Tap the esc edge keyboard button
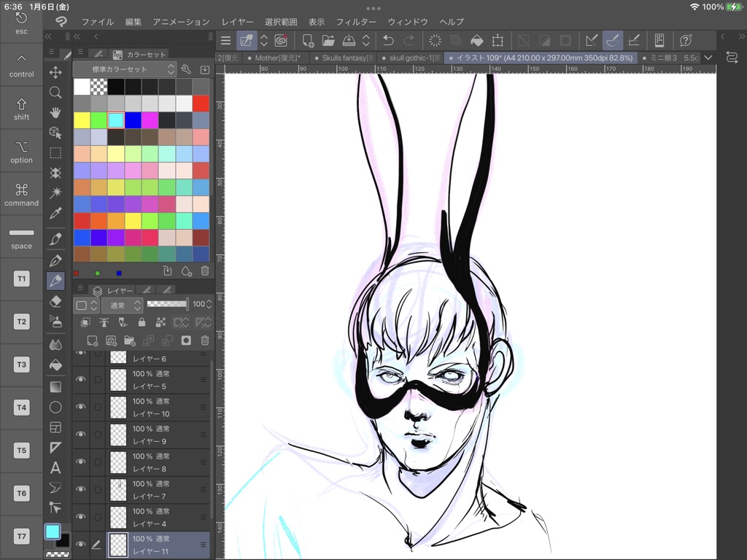747x560 pixels. pyautogui.click(x=21, y=23)
